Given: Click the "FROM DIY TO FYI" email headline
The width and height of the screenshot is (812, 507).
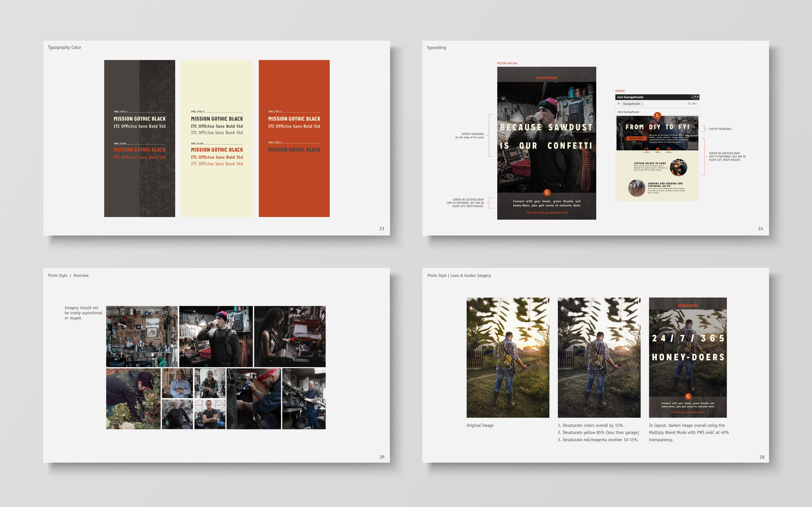Looking at the screenshot, I should tap(657, 127).
